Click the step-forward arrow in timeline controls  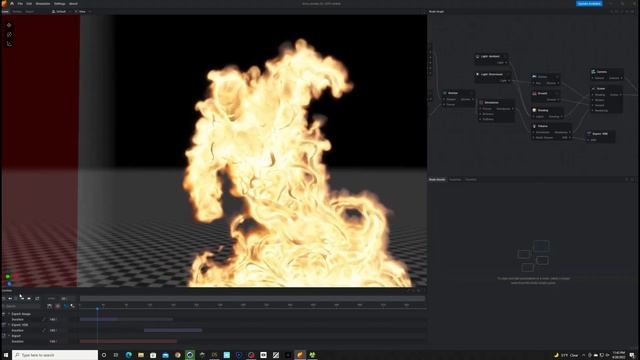coord(29,298)
